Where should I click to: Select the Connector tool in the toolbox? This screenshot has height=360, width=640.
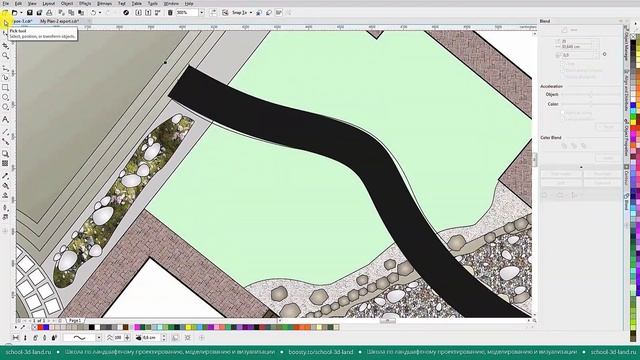[5, 142]
